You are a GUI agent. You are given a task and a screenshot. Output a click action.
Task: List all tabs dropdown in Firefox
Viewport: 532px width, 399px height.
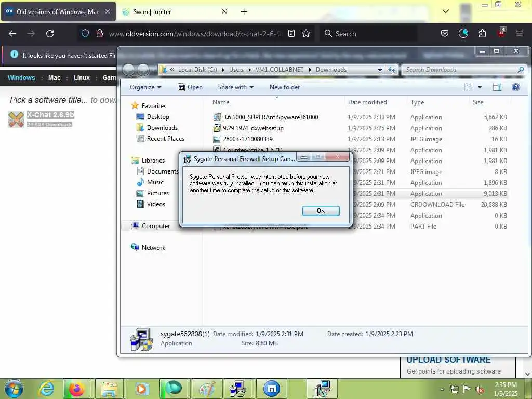coord(446,11)
